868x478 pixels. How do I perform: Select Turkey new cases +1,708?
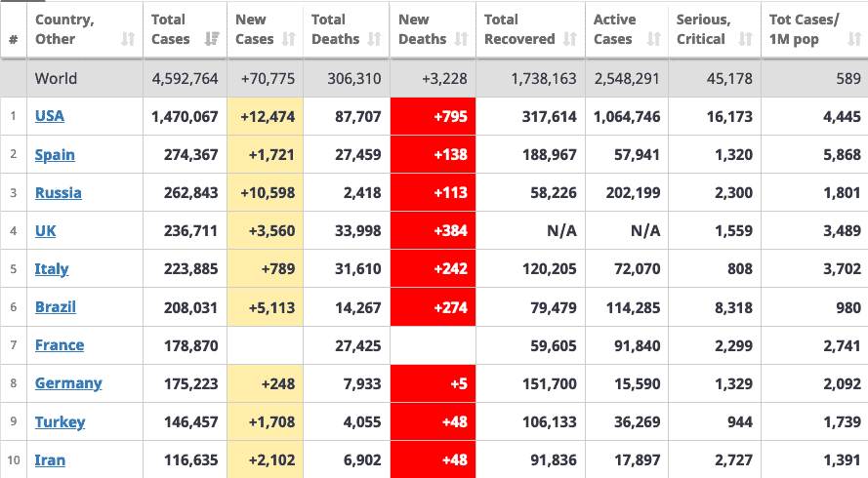point(271,422)
